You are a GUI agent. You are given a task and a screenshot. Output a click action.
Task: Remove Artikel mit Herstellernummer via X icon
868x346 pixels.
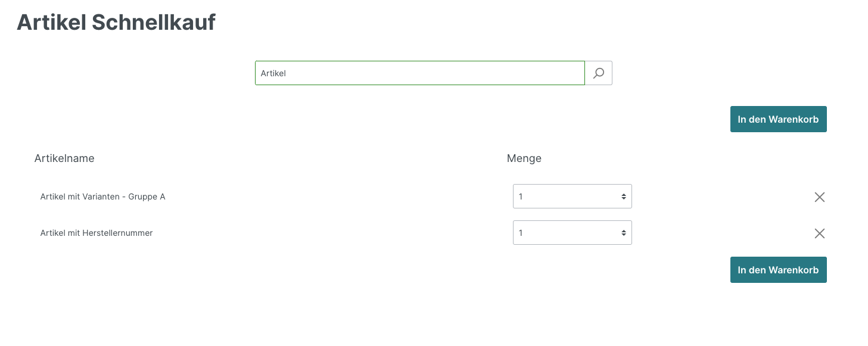pos(819,233)
